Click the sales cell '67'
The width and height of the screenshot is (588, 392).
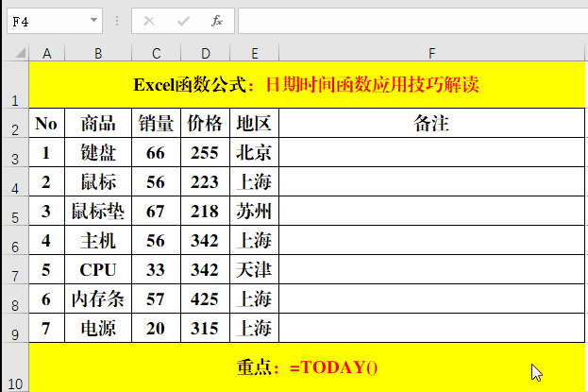tap(157, 211)
